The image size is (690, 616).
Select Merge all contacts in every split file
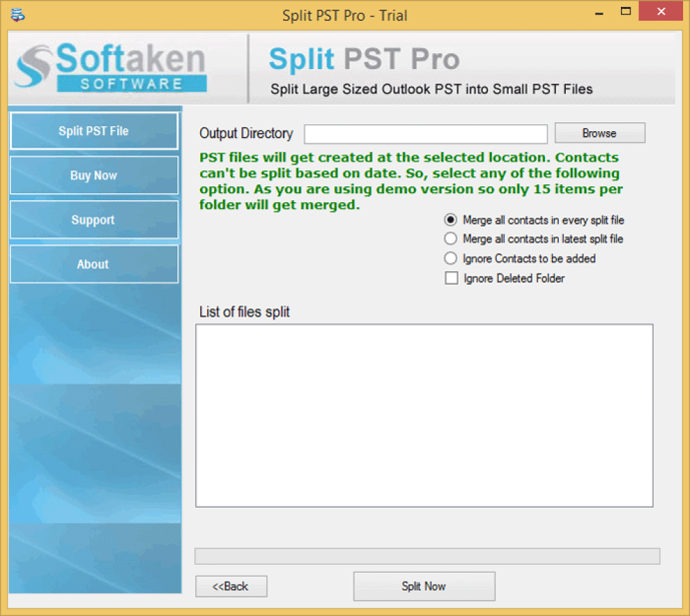pos(451,220)
